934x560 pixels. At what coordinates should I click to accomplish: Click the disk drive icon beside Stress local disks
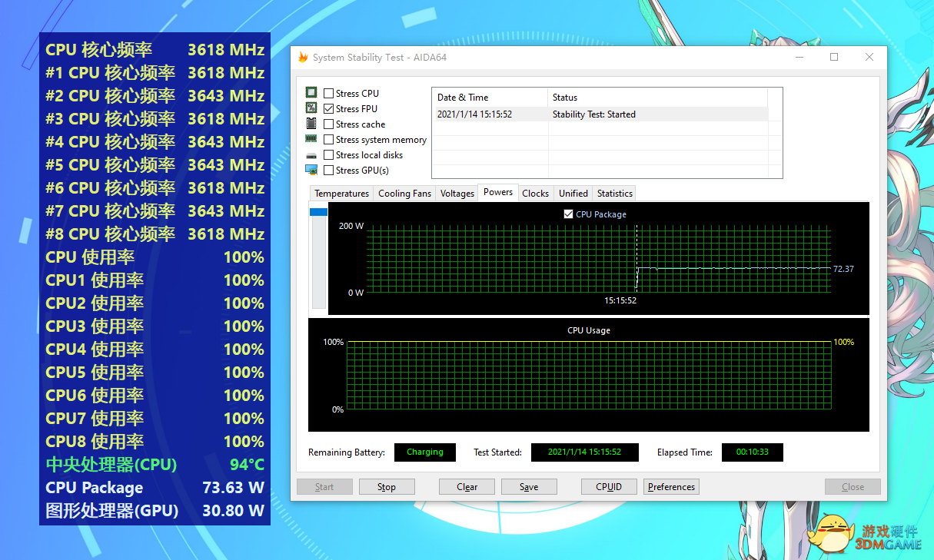click(311, 155)
